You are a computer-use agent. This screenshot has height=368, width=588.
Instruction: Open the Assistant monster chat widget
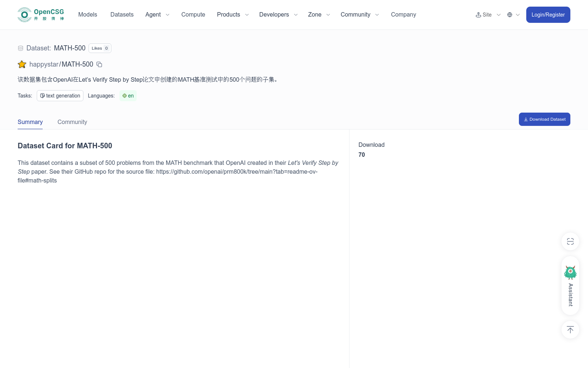(x=570, y=286)
